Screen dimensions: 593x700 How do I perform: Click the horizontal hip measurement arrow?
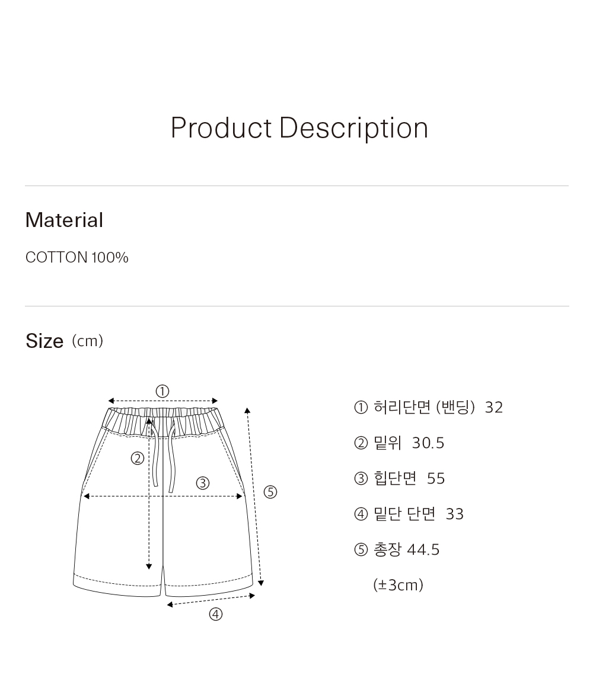pos(162,496)
